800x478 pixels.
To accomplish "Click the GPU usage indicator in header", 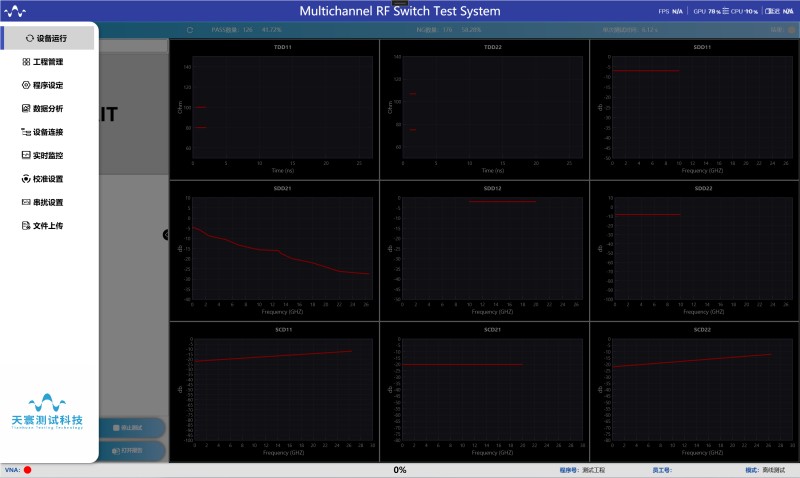I will click(706, 11).
